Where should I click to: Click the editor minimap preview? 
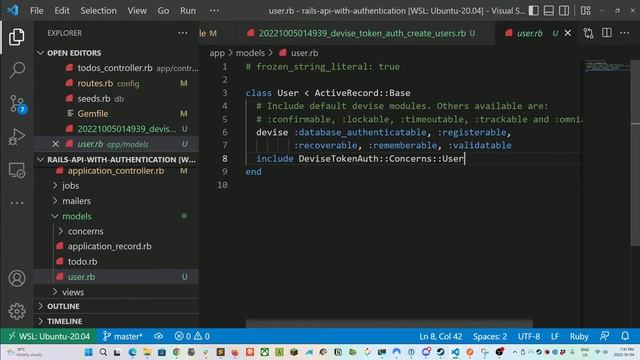pyautogui.click(x=607, y=66)
